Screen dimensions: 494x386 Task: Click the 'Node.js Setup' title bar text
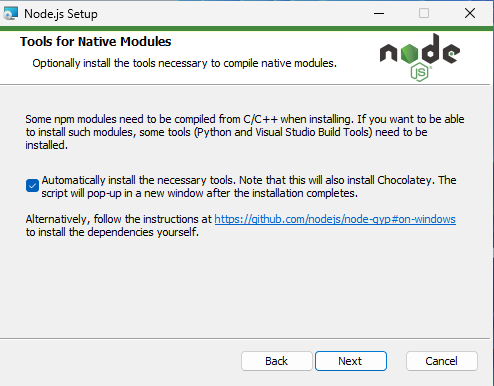61,14
